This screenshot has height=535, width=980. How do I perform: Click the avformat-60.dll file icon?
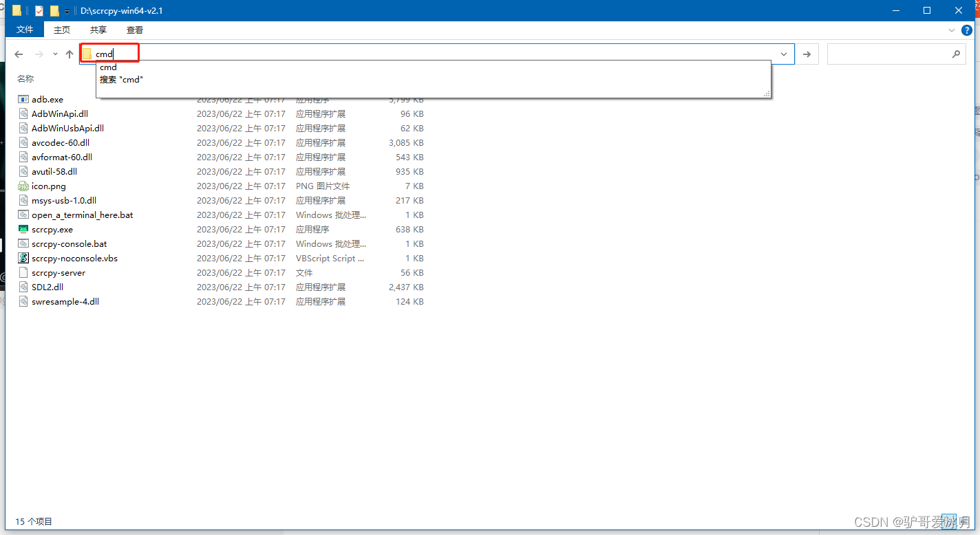23,157
